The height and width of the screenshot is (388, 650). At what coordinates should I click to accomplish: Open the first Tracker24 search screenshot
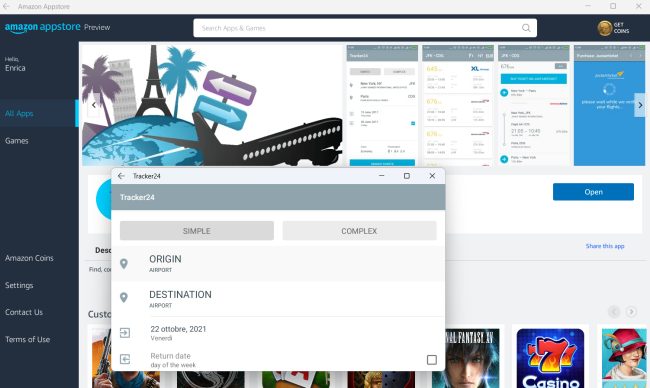tap(382, 105)
